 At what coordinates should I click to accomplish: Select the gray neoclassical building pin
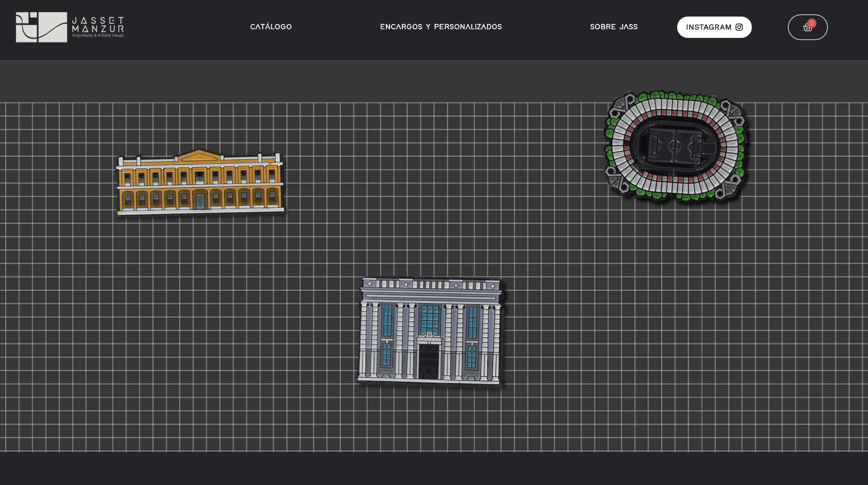(x=430, y=331)
